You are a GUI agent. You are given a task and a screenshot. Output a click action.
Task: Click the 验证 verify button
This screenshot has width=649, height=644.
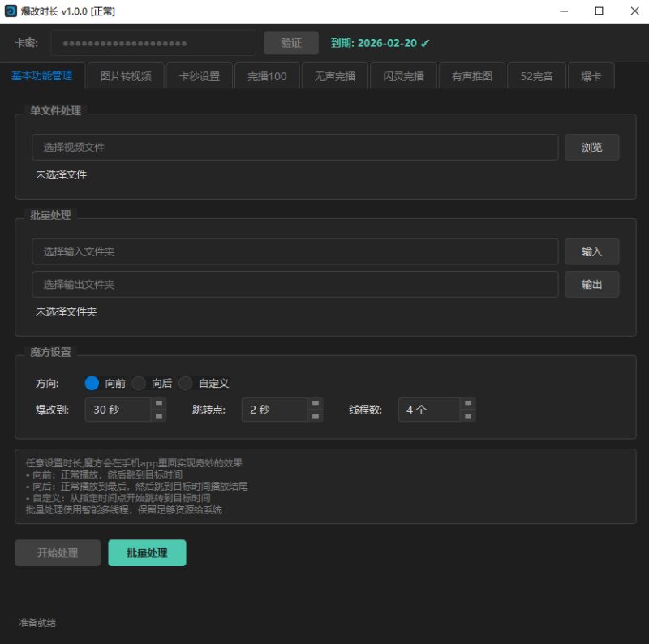click(291, 43)
